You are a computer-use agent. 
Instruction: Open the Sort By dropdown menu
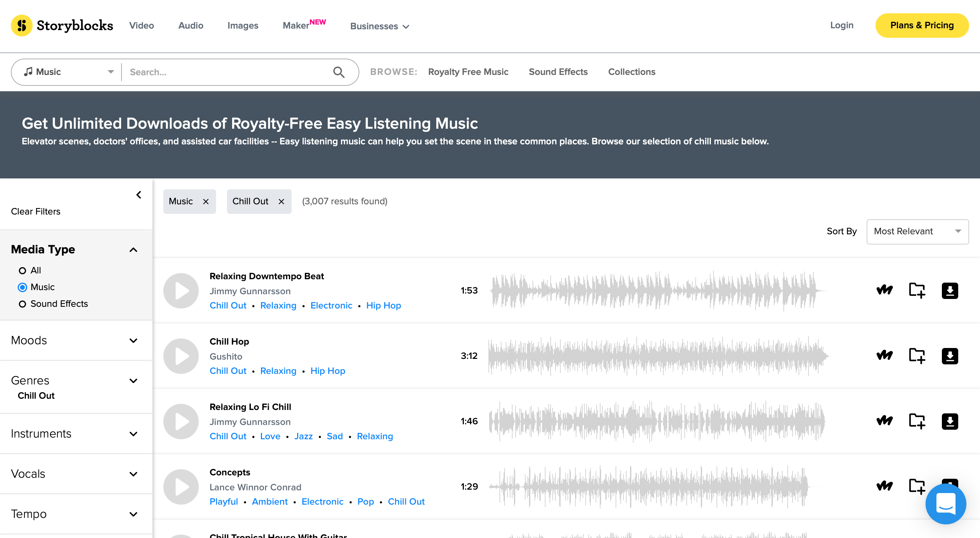tap(916, 231)
